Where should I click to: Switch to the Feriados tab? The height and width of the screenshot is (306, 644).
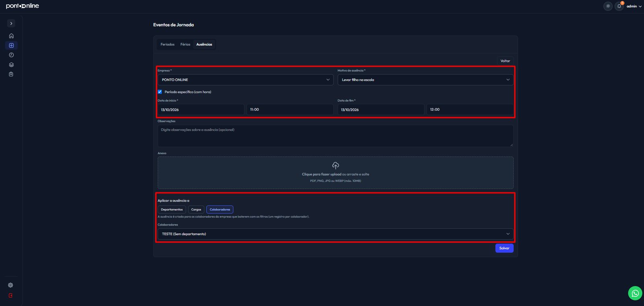pos(167,44)
